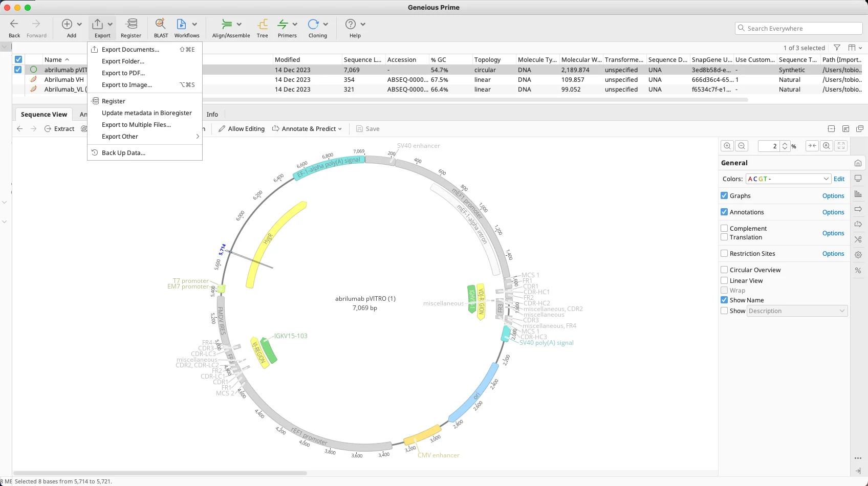The height and width of the screenshot is (486, 868).
Task: Select Back Up Data... menu item
Action: pyautogui.click(x=145, y=153)
